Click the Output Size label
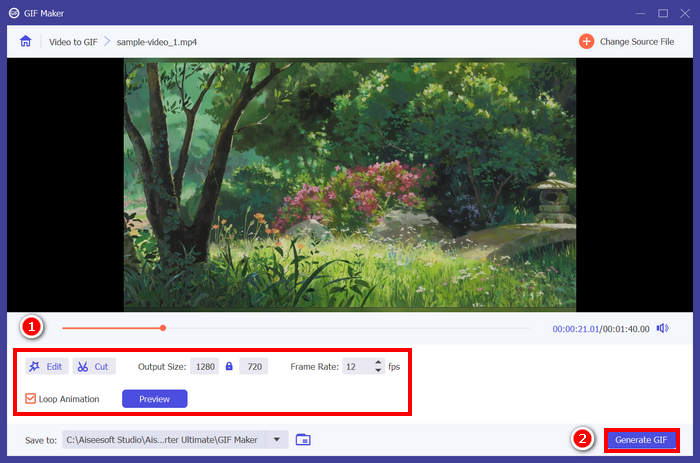Screen dimensions: 700x463 click(162, 367)
